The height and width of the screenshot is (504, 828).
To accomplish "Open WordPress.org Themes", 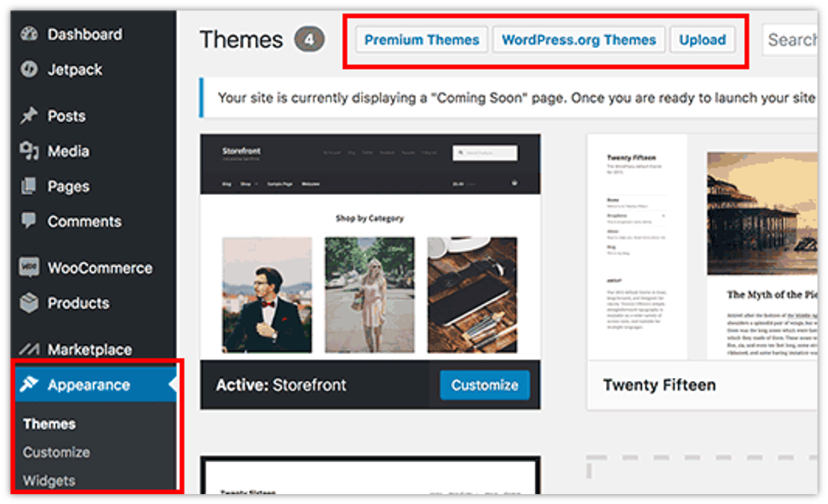I will [x=578, y=40].
